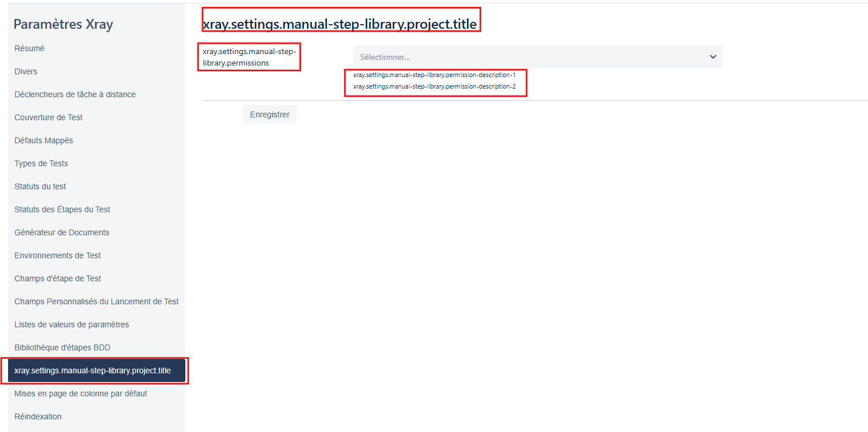868x432 pixels.
Task: Navigate to Listes de valeurs de paramètres
Action: pos(71,324)
